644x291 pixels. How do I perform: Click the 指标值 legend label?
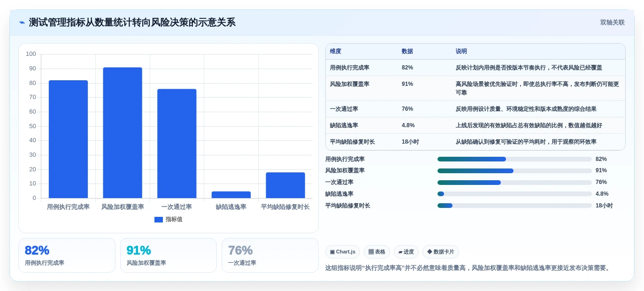[x=174, y=220]
